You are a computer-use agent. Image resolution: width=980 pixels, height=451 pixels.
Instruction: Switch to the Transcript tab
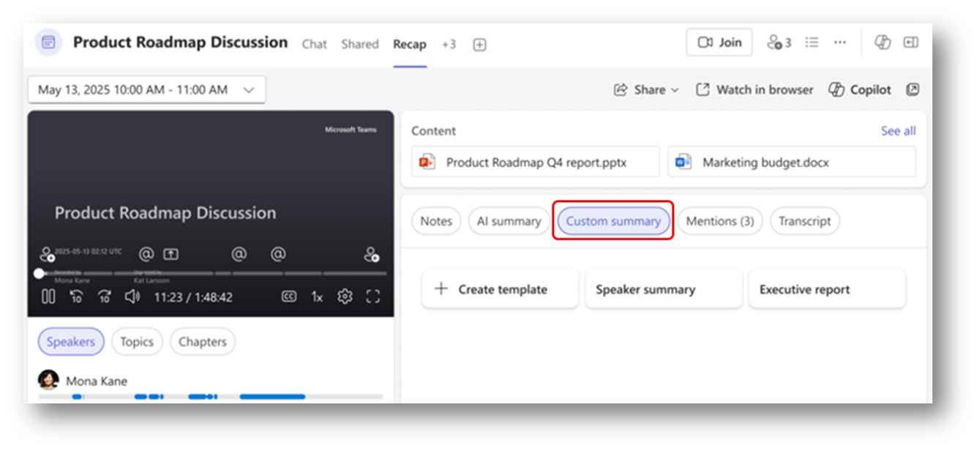(x=804, y=220)
